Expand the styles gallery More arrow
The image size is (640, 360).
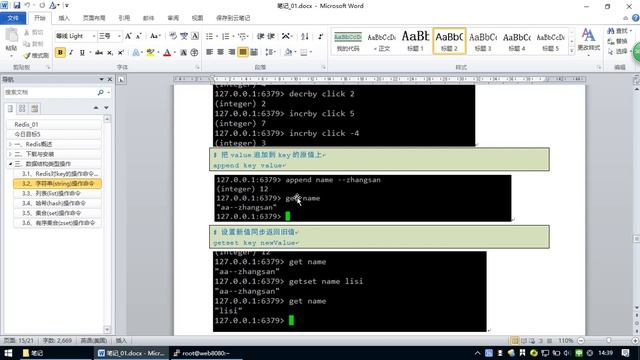point(572,51)
